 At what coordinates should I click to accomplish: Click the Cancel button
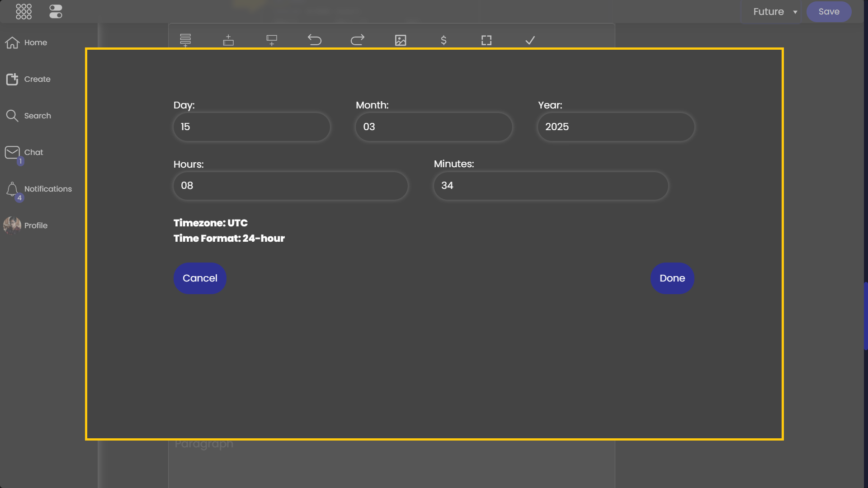(x=200, y=278)
